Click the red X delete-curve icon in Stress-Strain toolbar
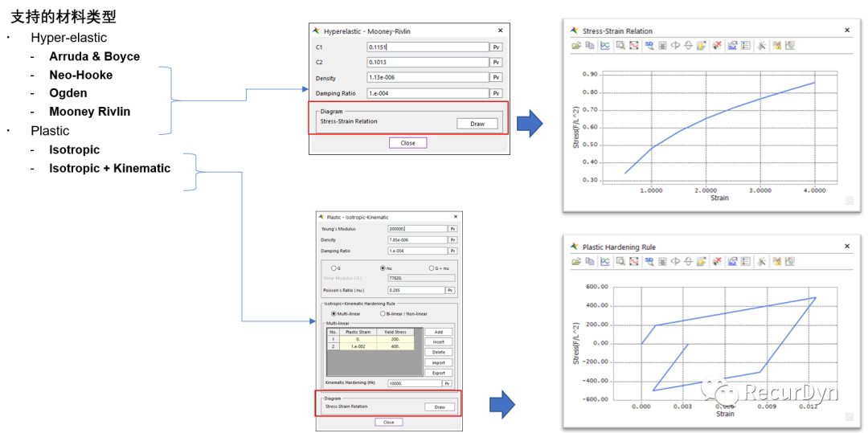Image resolution: width=868 pixels, height=433 pixels. point(715,46)
